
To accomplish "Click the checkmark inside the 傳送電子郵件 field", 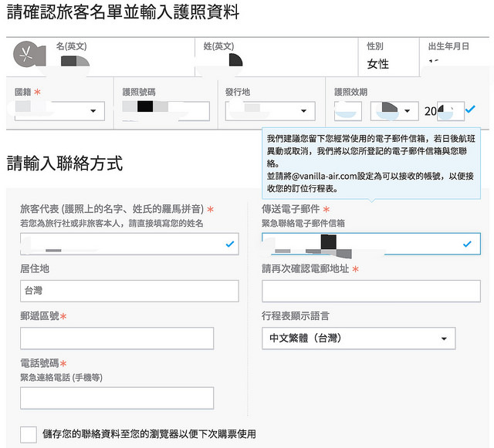I will 467,244.
